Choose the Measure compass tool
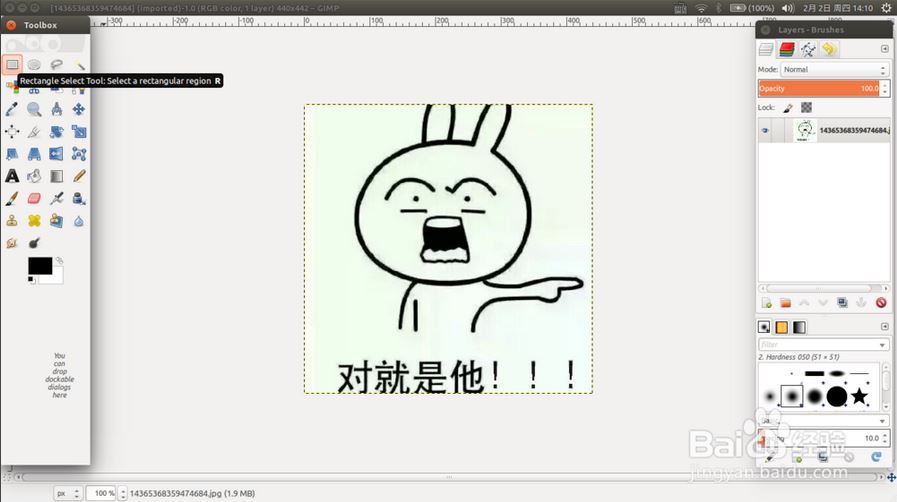 click(56, 109)
